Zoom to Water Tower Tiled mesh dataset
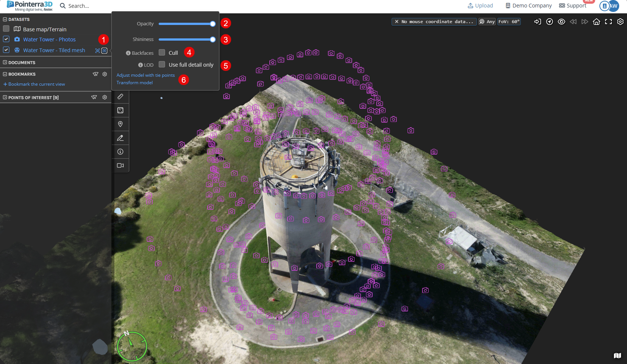 (x=98, y=51)
